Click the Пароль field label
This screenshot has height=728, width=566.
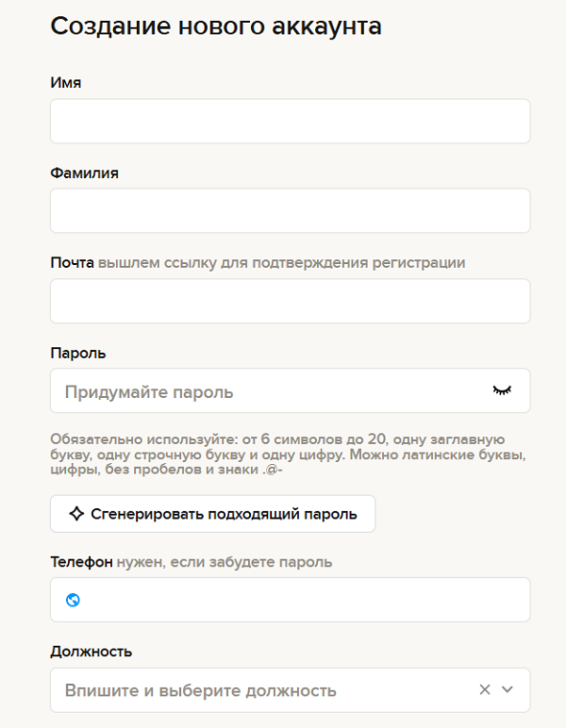[77, 353]
